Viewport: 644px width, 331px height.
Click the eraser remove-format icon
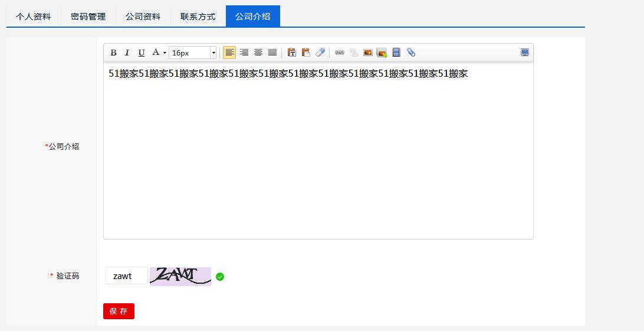[x=320, y=53]
